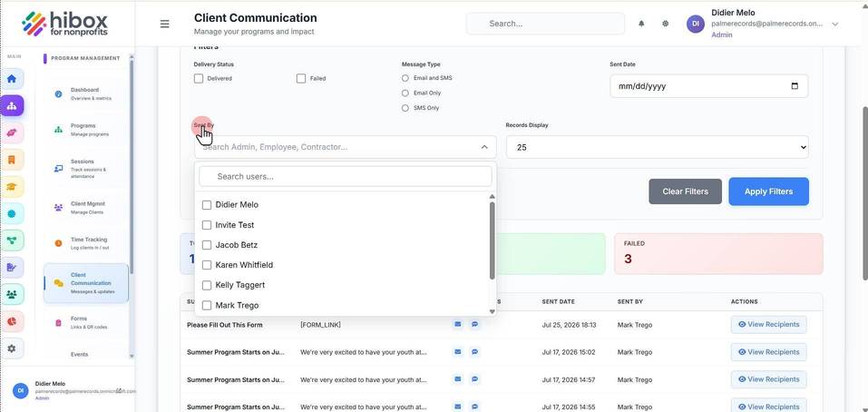Click the header gear settings icon
The height and width of the screenshot is (412, 868).
666,24
